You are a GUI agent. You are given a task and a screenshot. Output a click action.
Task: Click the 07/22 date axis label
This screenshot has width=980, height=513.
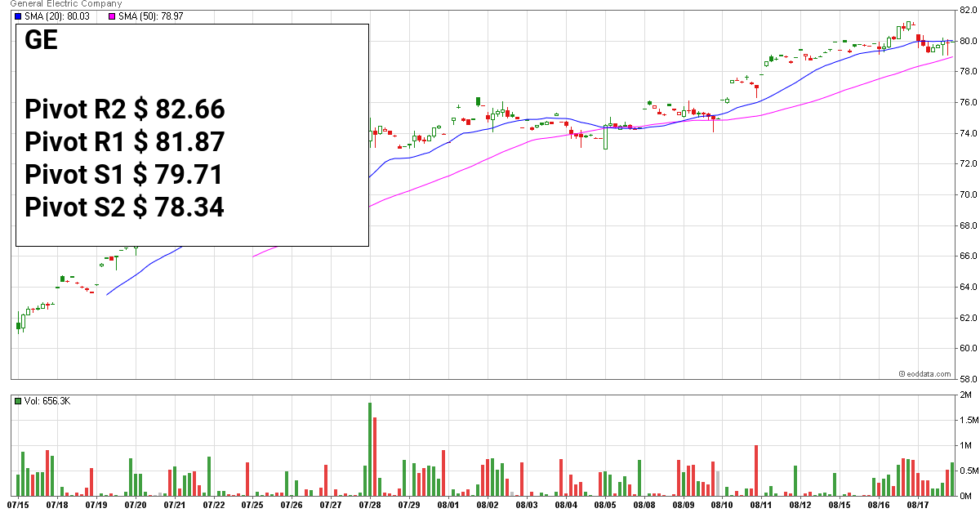[214, 506]
